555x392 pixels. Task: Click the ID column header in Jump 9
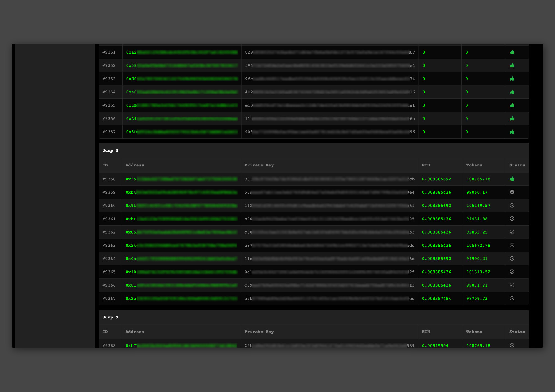[x=105, y=332]
